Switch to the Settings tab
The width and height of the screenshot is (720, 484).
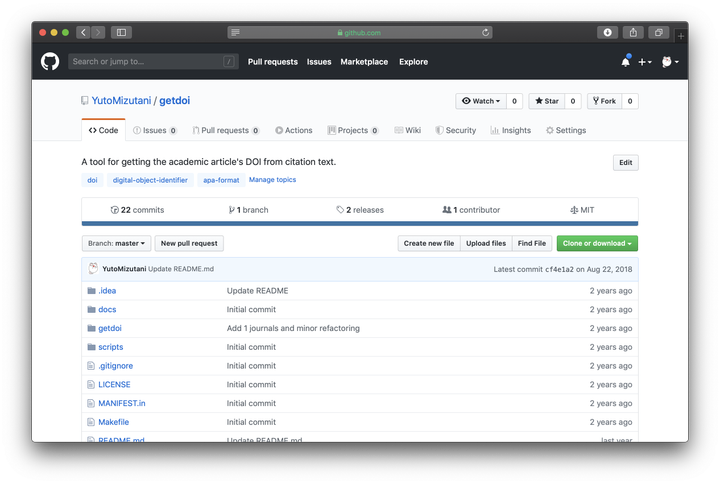tap(566, 130)
